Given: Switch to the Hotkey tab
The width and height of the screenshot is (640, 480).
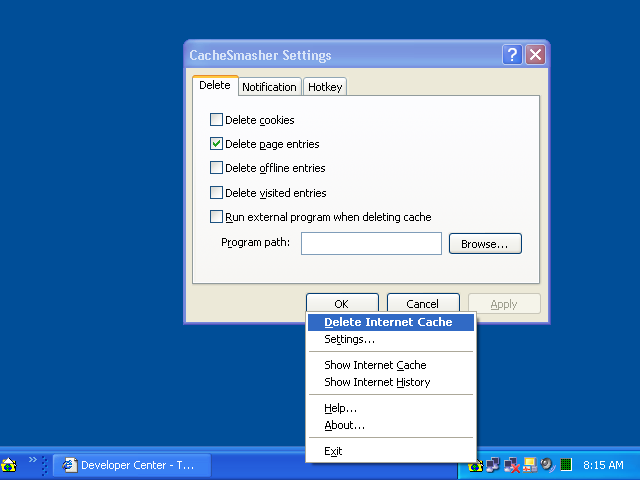Looking at the screenshot, I should 325,87.
